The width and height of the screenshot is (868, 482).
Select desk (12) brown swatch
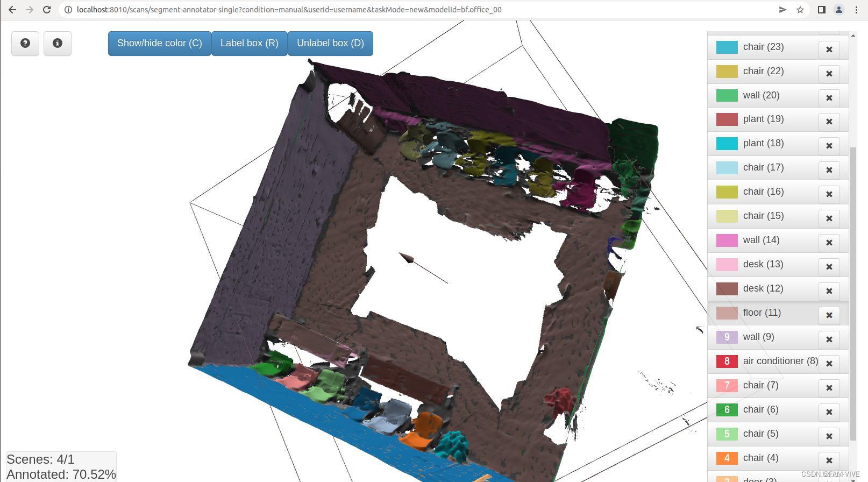coord(727,289)
